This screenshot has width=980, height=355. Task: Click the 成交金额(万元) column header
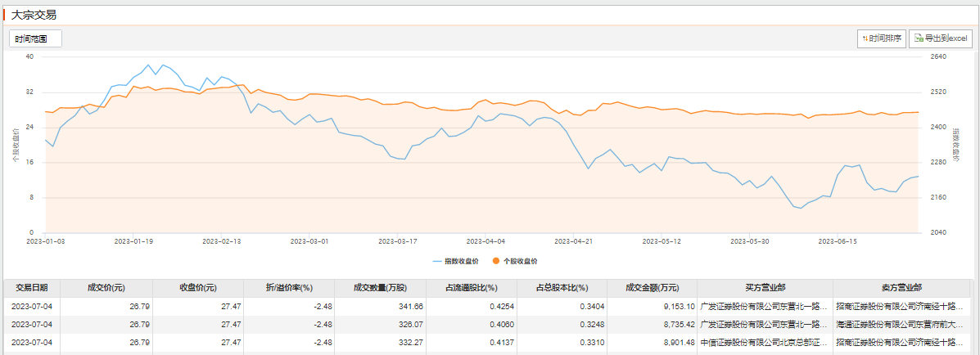653,288
